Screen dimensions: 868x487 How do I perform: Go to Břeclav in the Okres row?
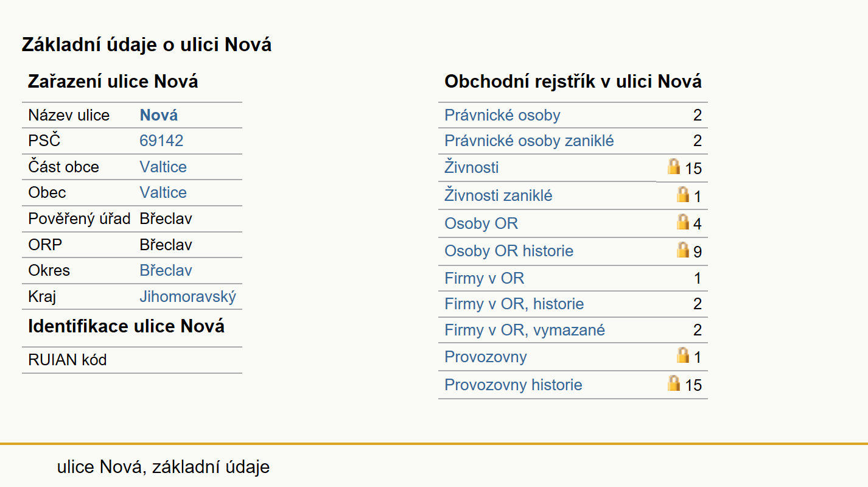tap(166, 270)
